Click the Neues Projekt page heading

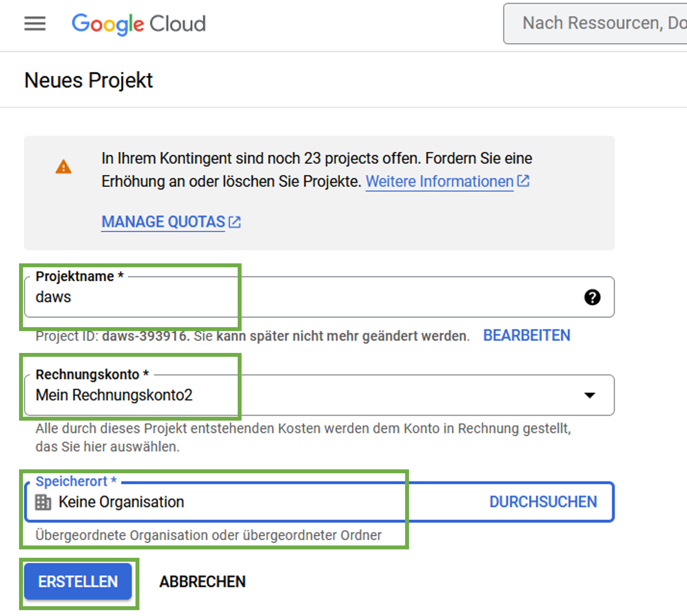[89, 81]
